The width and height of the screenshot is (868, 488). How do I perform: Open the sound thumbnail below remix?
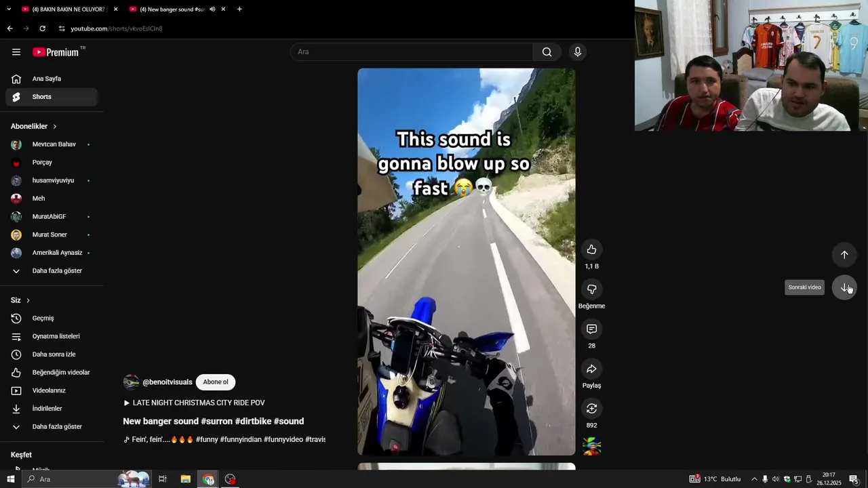pos(591,446)
